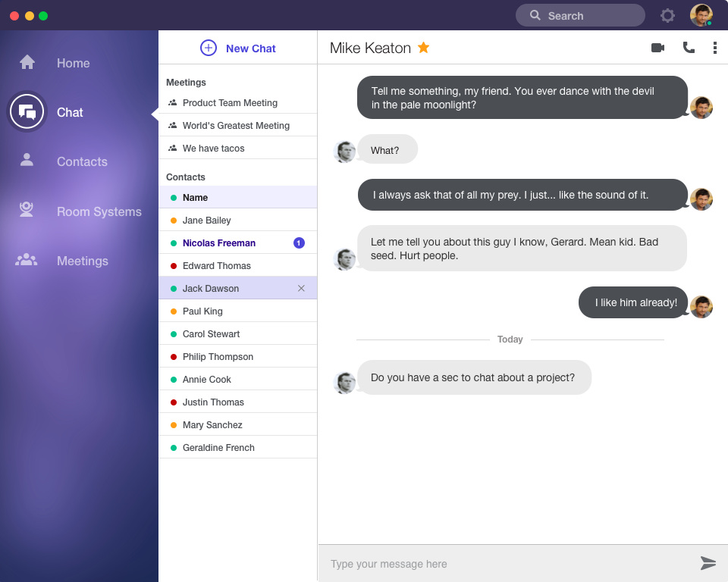Open Meetings in the left sidebar

click(82, 261)
